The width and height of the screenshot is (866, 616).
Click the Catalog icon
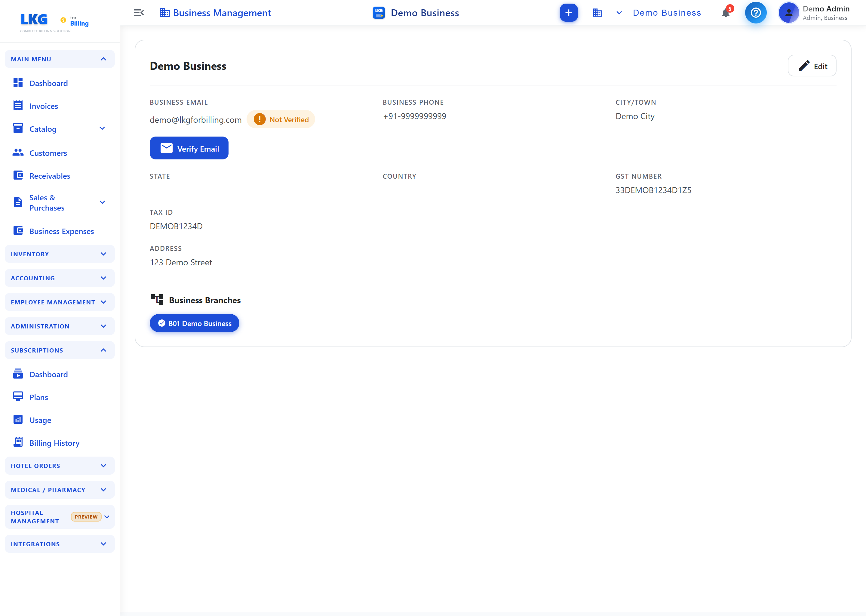pyautogui.click(x=18, y=129)
